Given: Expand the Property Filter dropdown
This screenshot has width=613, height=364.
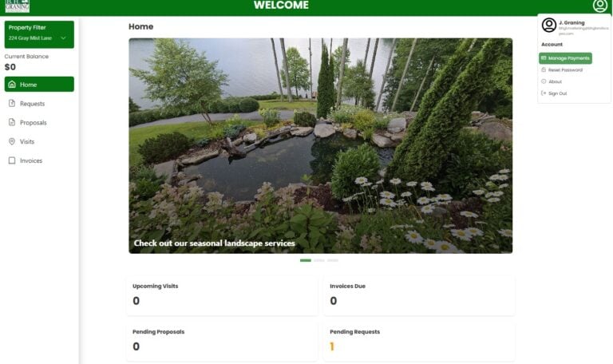Looking at the screenshot, I should [39, 34].
